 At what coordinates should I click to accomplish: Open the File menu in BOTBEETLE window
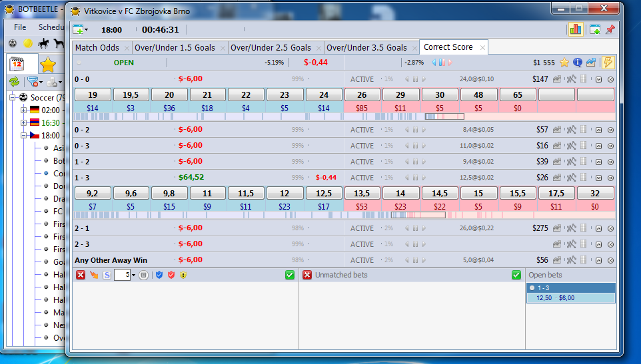19,27
